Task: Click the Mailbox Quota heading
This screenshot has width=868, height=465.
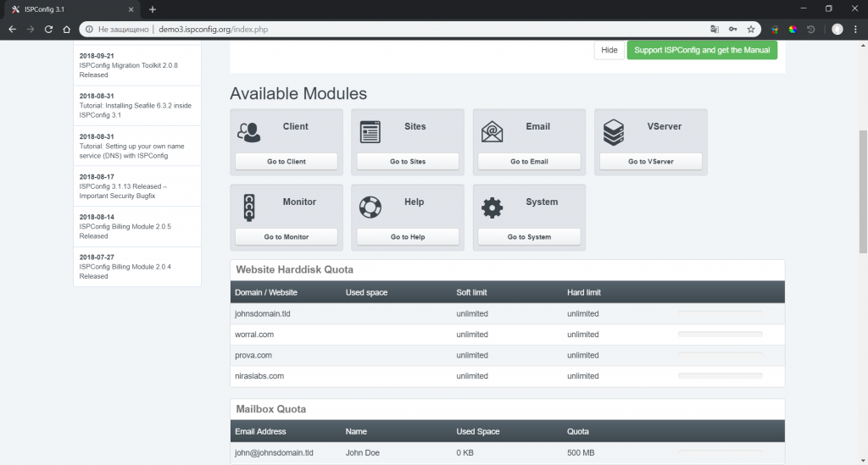Action: [270, 408]
